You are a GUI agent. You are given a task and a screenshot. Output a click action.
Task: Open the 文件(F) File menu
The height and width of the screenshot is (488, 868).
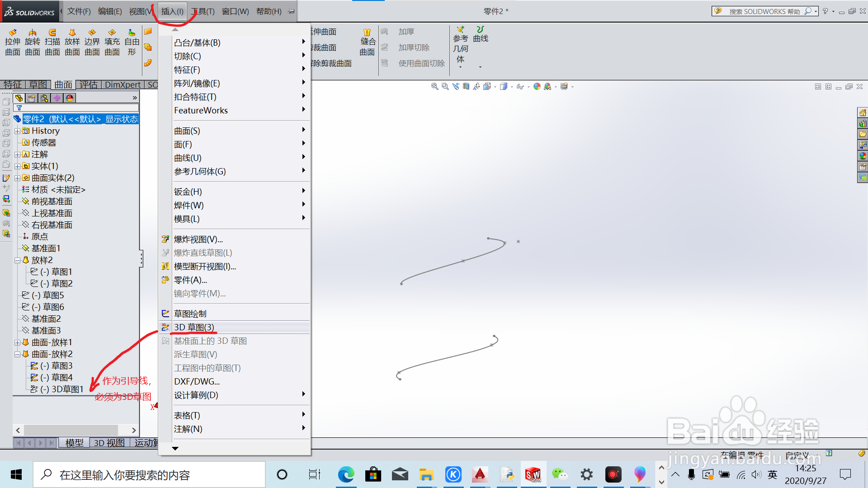tap(79, 11)
